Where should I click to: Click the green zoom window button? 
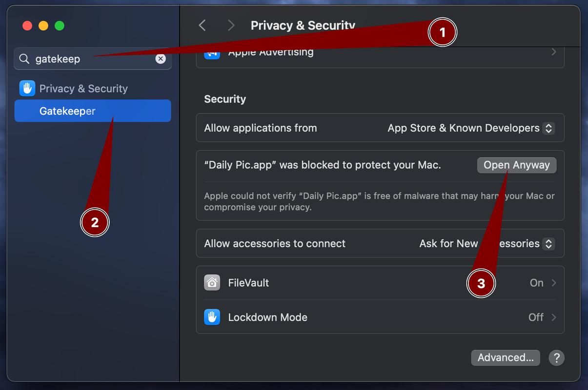point(60,26)
